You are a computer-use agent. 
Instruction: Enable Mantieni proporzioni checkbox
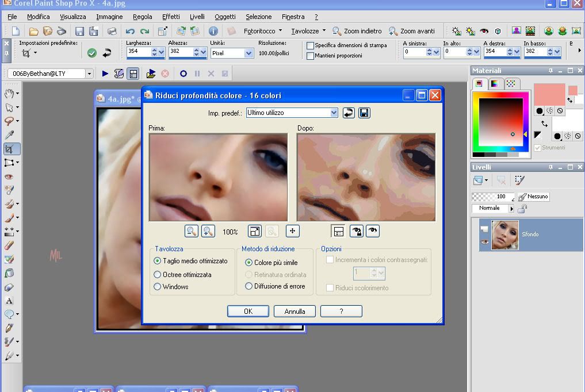tap(310, 56)
